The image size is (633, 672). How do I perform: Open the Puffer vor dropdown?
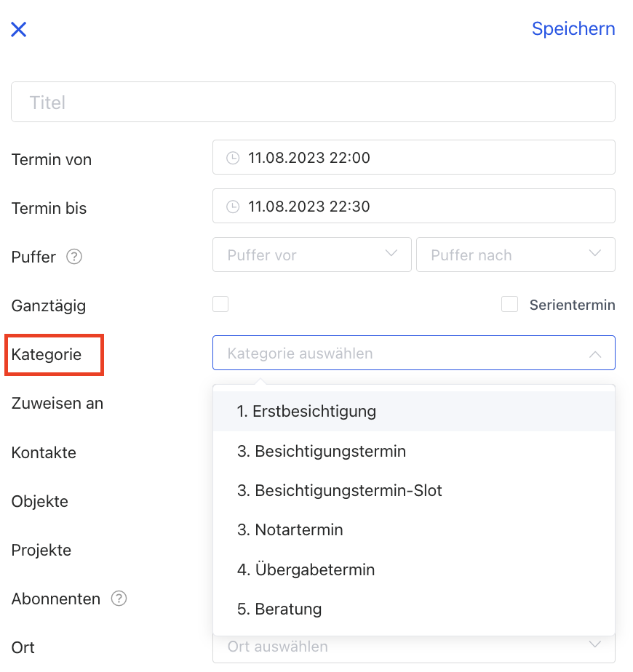pyautogui.click(x=312, y=255)
